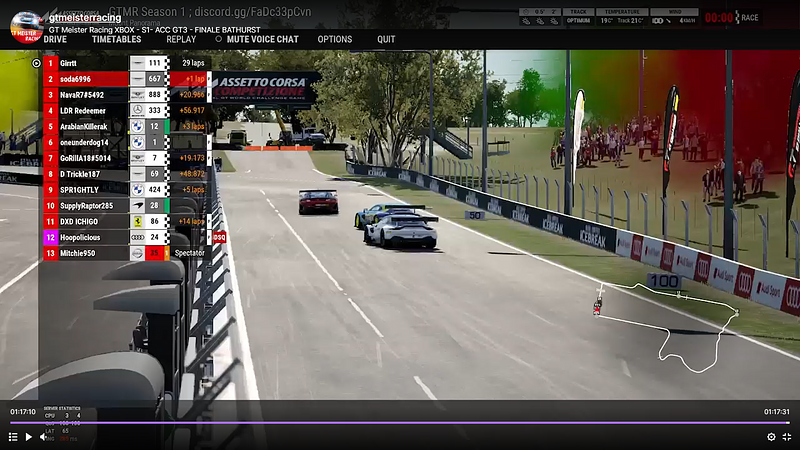Select driver ArabianKillerak row

tap(128, 127)
